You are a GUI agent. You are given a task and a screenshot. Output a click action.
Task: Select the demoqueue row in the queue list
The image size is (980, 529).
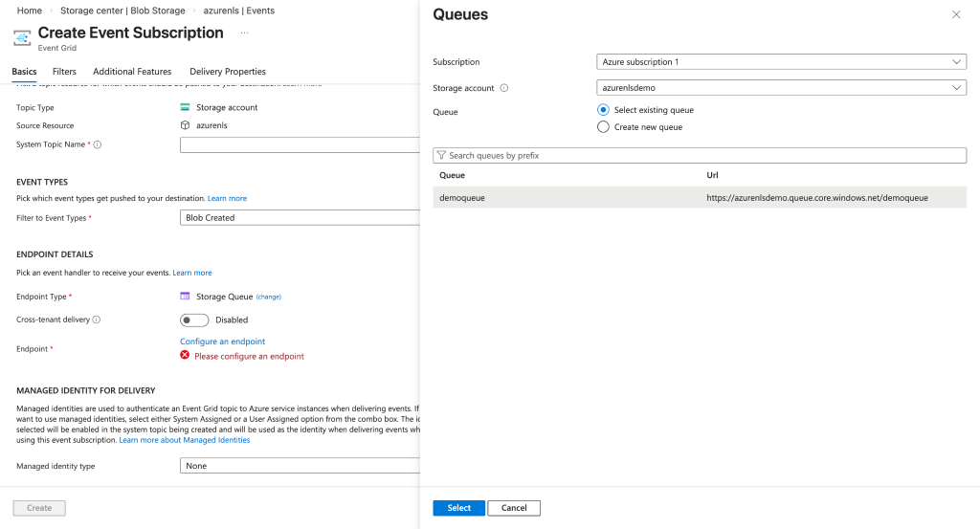700,197
